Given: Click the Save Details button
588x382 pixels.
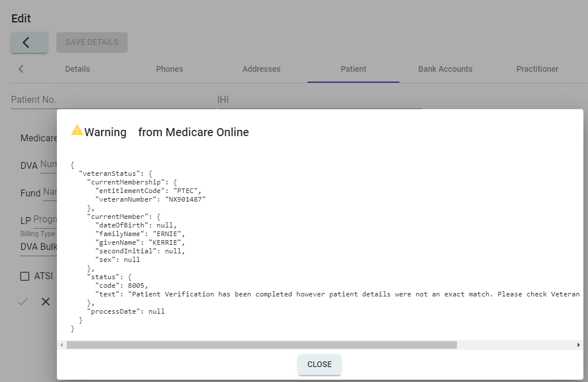Looking at the screenshot, I should tap(92, 43).
